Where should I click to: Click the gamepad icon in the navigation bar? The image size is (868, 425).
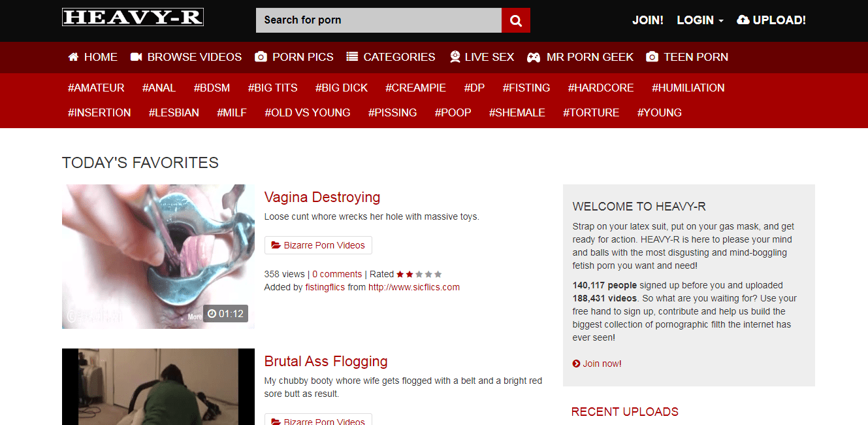coord(534,57)
